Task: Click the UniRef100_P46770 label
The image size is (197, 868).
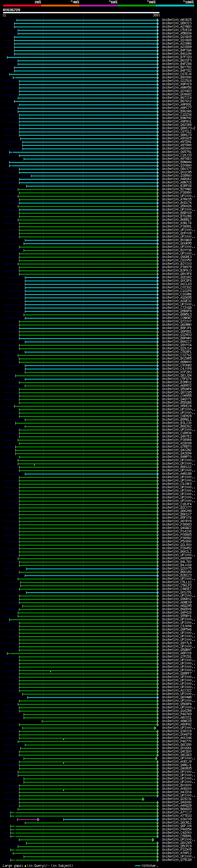Action: (x=176, y=742)
